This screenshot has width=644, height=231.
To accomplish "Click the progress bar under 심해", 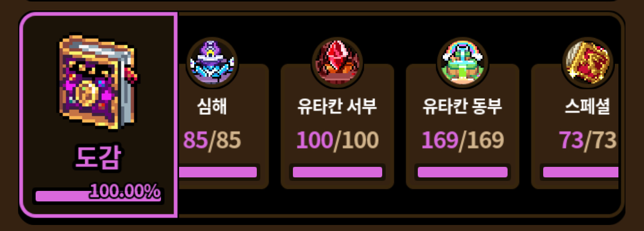I will tap(219, 172).
